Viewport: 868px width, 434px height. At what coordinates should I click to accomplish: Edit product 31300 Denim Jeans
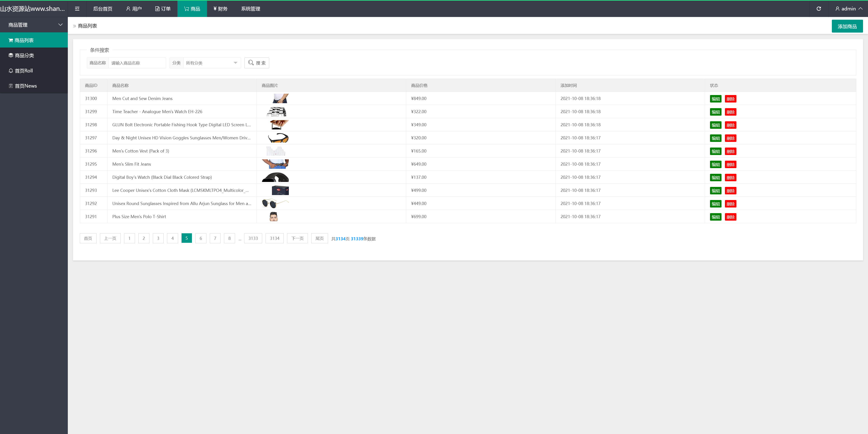tap(715, 99)
